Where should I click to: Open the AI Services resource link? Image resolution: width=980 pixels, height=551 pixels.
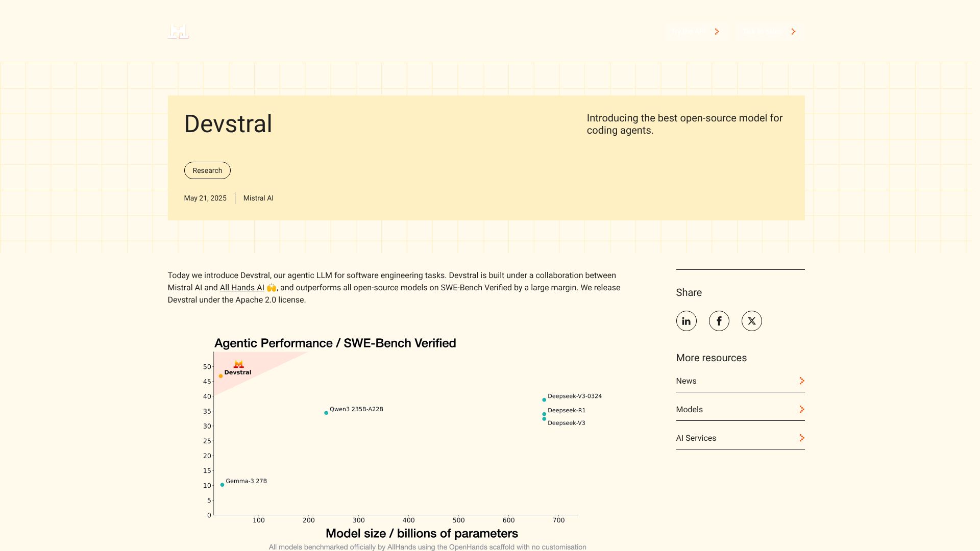696,438
